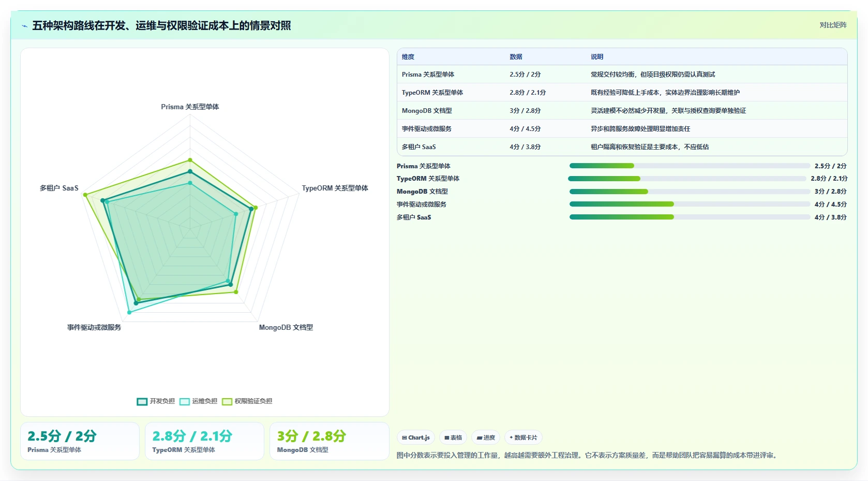This screenshot has width=868, height=481.
Task: Select the MongoDB 文档型 table row name
Action: [427, 111]
